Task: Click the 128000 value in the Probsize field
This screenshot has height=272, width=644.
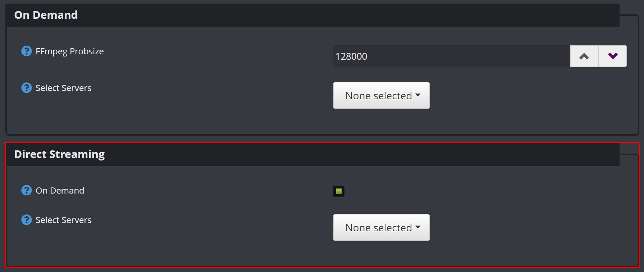Action: pos(351,56)
